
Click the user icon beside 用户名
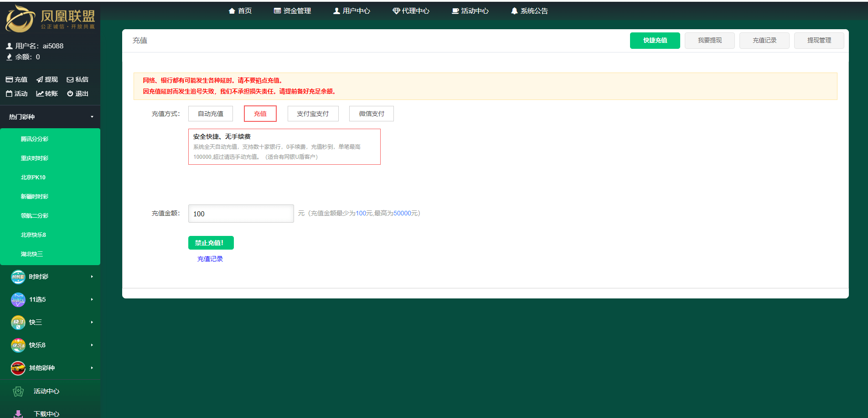9,46
